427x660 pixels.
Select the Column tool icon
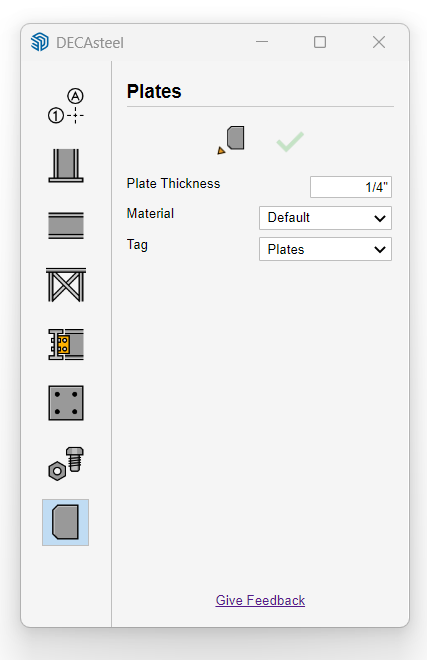[66, 165]
